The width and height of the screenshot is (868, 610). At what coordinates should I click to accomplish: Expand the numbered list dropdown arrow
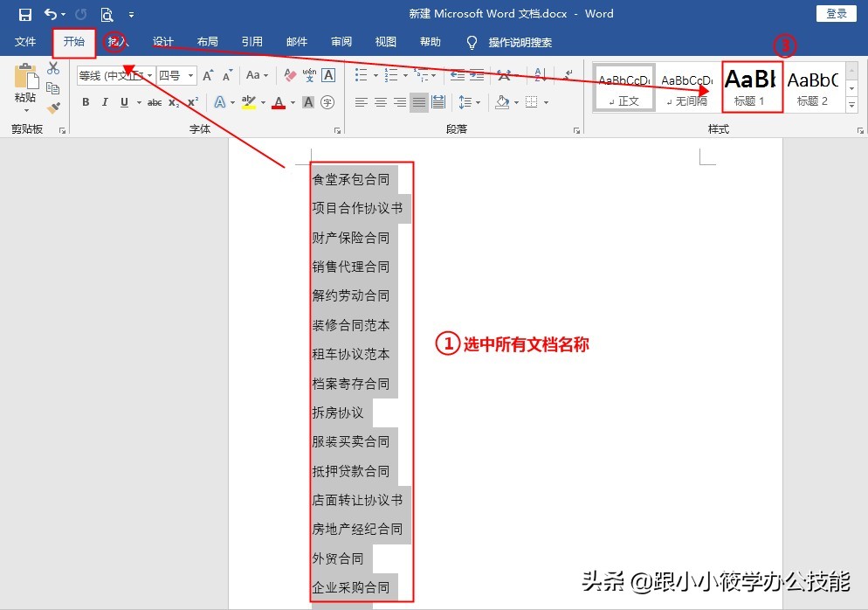406,75
